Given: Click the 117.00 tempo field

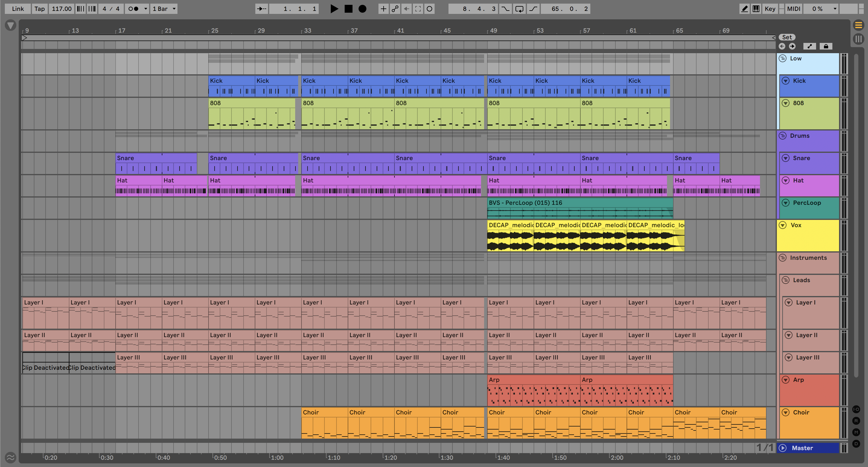Looking at the screenshot, I should [x=61, y=9].
